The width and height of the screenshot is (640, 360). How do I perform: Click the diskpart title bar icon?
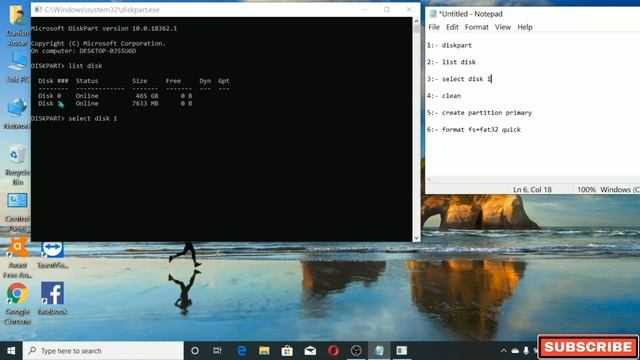pos(38,9)
